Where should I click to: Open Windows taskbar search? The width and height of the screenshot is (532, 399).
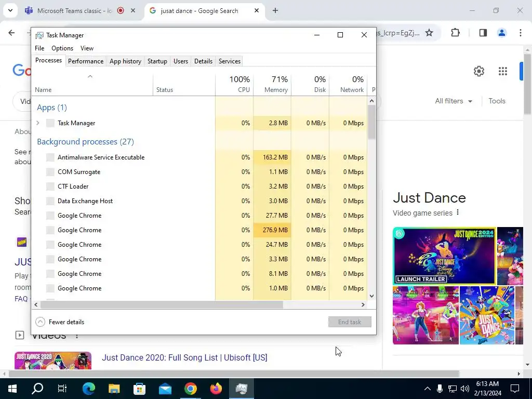point(37,389)
